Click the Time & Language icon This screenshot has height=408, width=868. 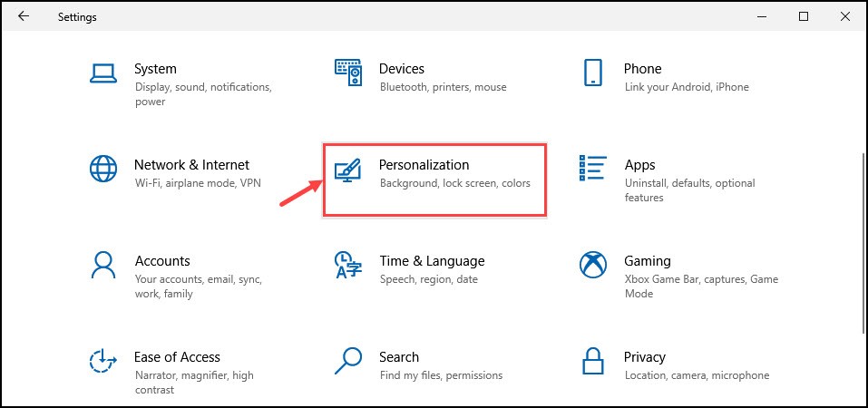[349, 265]
